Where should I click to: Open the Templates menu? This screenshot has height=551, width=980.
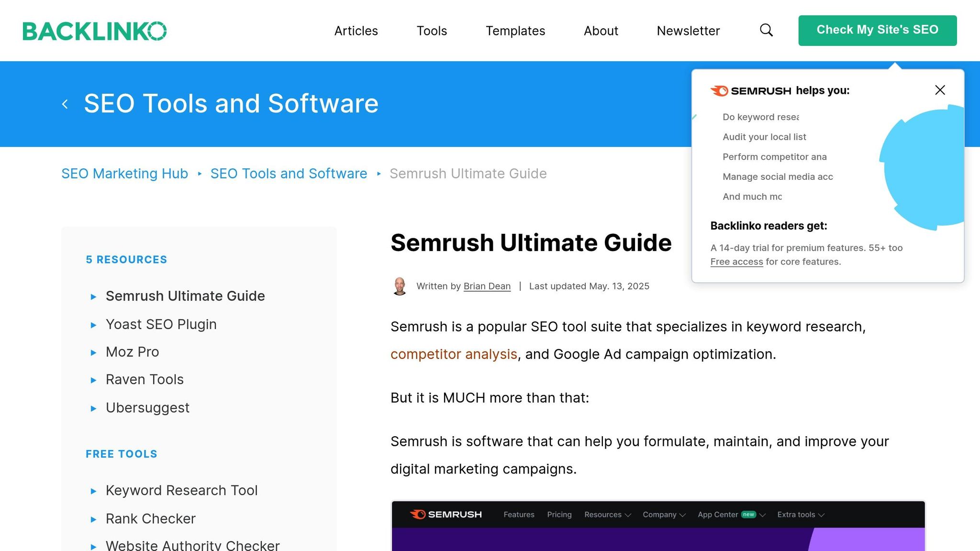point(515,30)
